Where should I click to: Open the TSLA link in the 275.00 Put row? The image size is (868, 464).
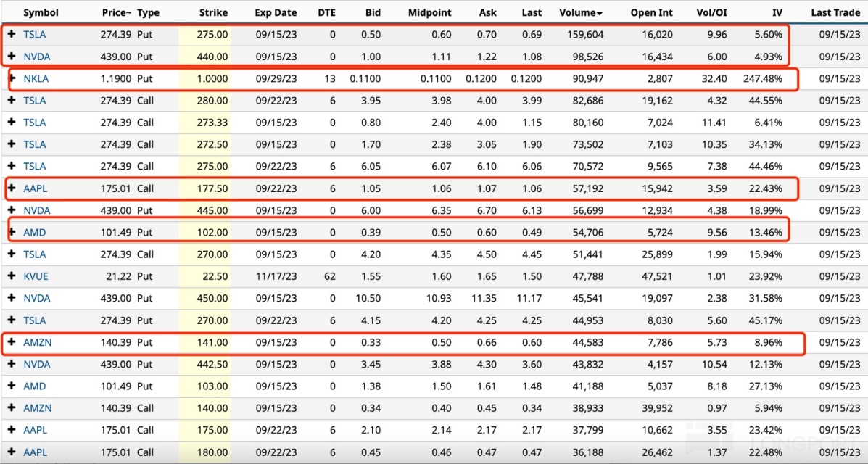[34, 34]
